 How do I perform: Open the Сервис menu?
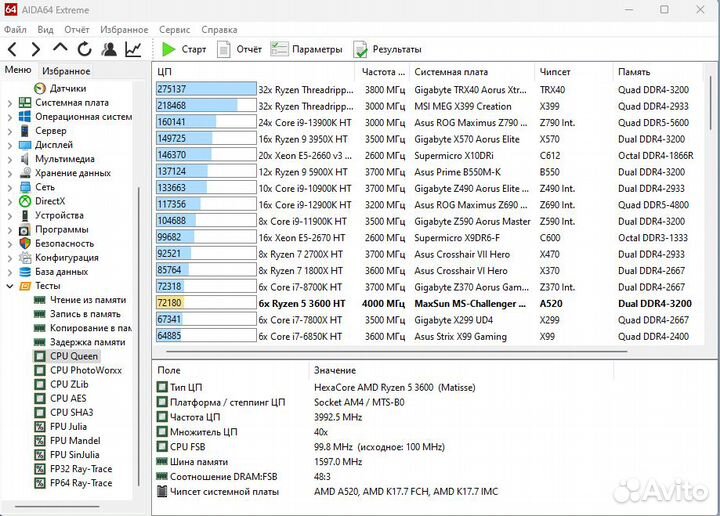pos(174,30)
